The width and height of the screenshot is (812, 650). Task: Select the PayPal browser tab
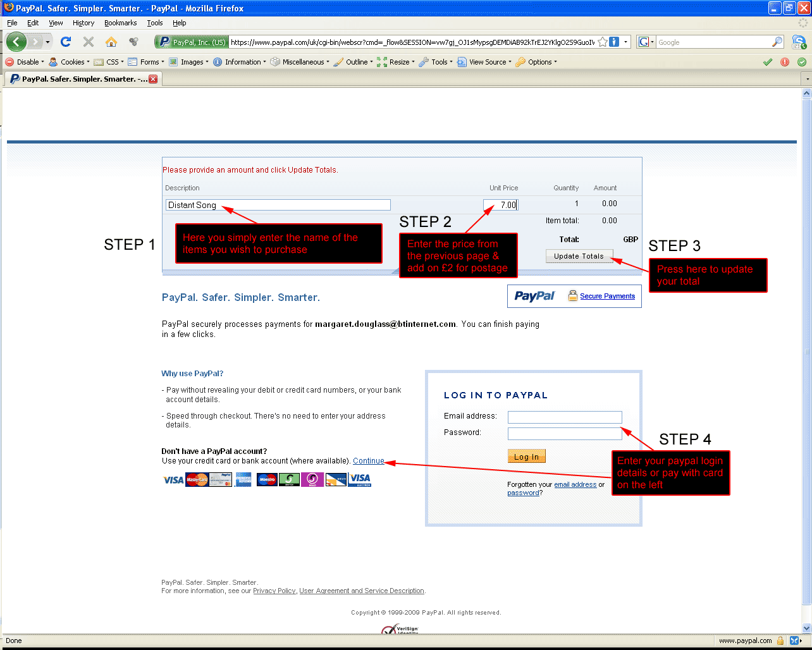(83, 79)
